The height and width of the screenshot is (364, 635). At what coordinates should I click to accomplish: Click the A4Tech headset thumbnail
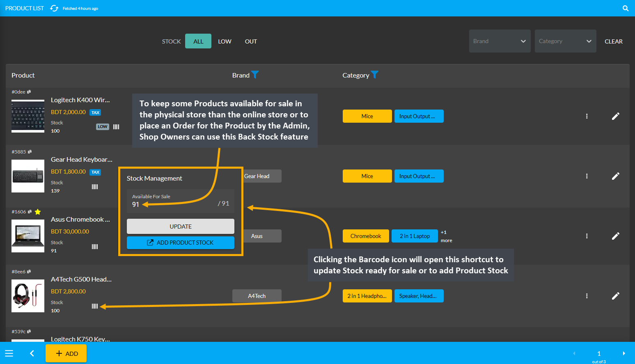tap(28, 296)
